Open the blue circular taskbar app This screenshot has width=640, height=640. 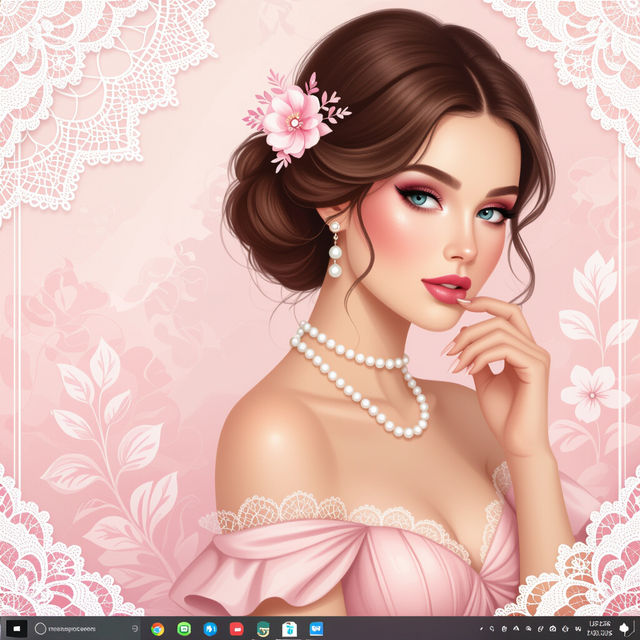click(210, 629)
